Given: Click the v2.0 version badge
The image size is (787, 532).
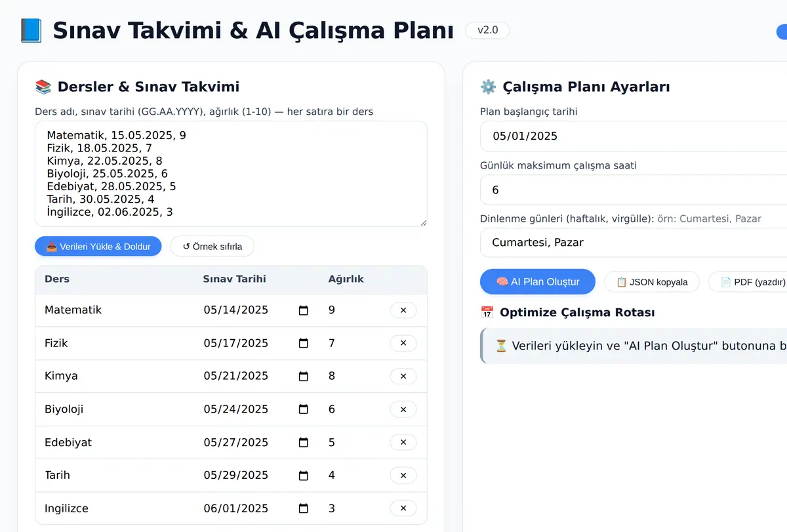Looking at the screenshot, I should [487, 30].
